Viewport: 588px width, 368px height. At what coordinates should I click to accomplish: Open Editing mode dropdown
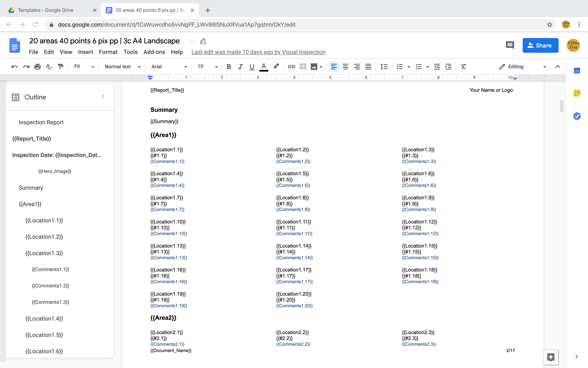523,67
